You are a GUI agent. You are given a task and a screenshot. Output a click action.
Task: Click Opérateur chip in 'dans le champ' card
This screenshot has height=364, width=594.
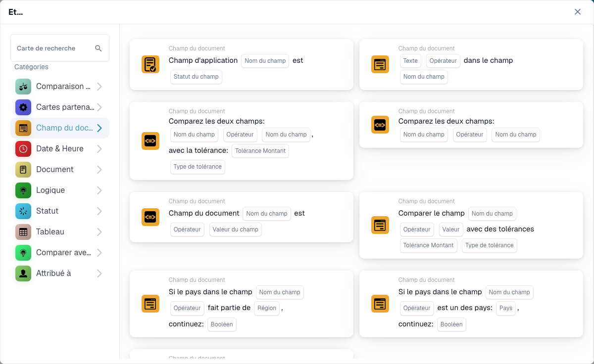[x=443, y=61]
